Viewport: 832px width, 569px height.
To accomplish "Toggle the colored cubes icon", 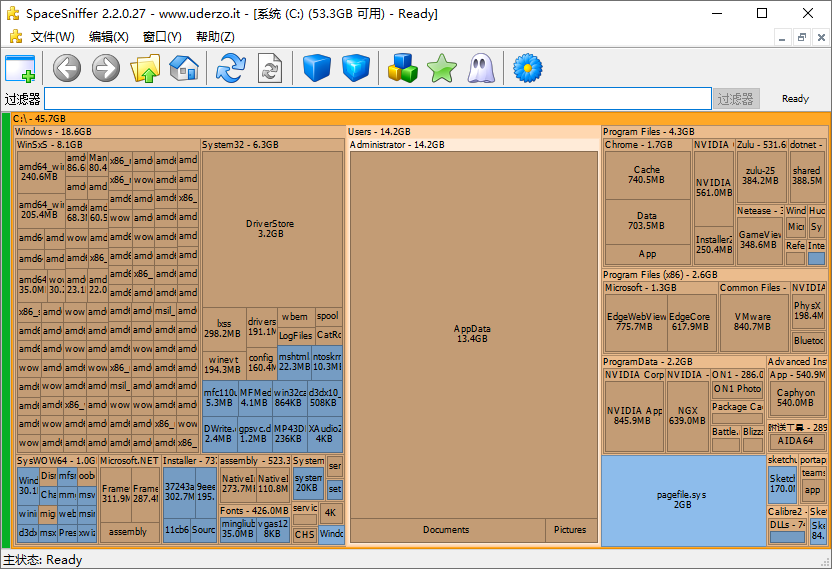I will [402, 68].
